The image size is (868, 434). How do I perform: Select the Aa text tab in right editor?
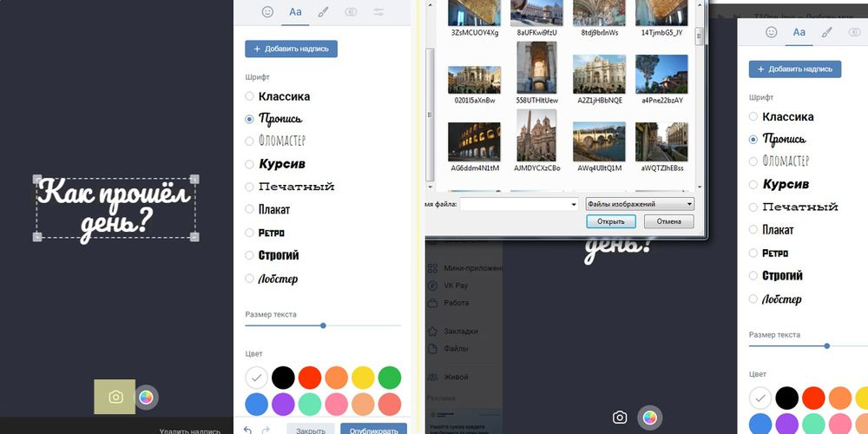[799, 32]
